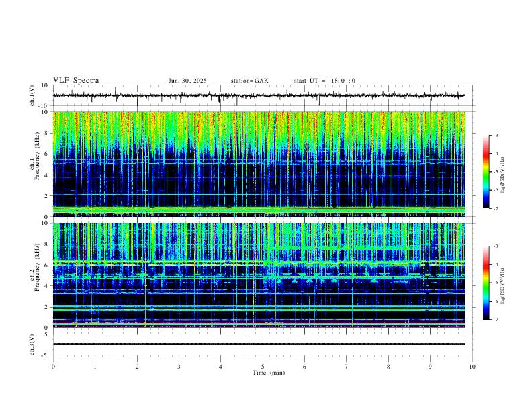Click the "ch.1(V)" waveform axis label

(32, 95)
